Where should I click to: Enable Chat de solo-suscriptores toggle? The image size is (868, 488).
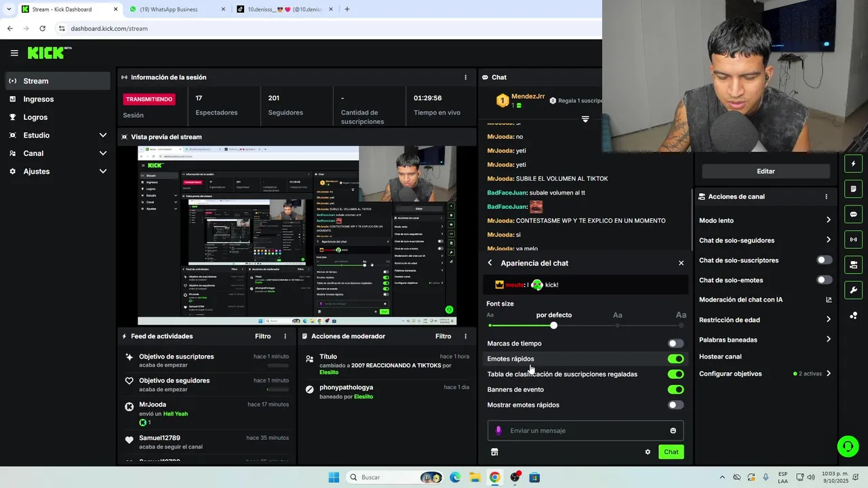click(824, 260)
